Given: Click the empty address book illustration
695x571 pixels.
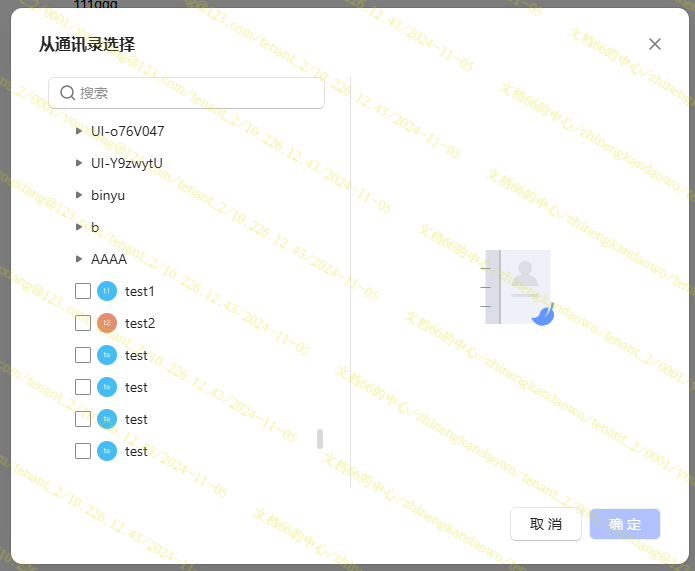Looking at the screenshot, I should (x=516, y=288).
